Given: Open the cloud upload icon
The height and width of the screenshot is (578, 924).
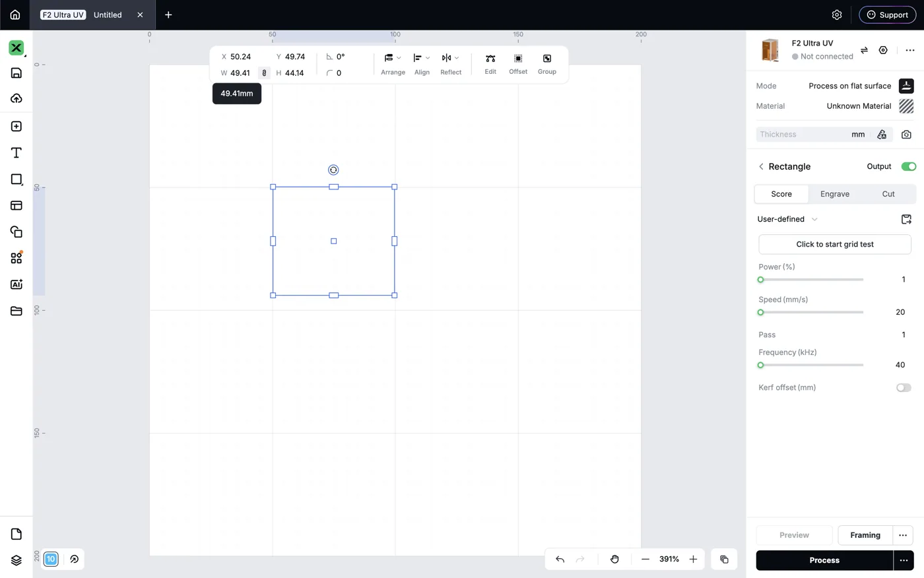Looking at the screenshot, I should 16,98.
